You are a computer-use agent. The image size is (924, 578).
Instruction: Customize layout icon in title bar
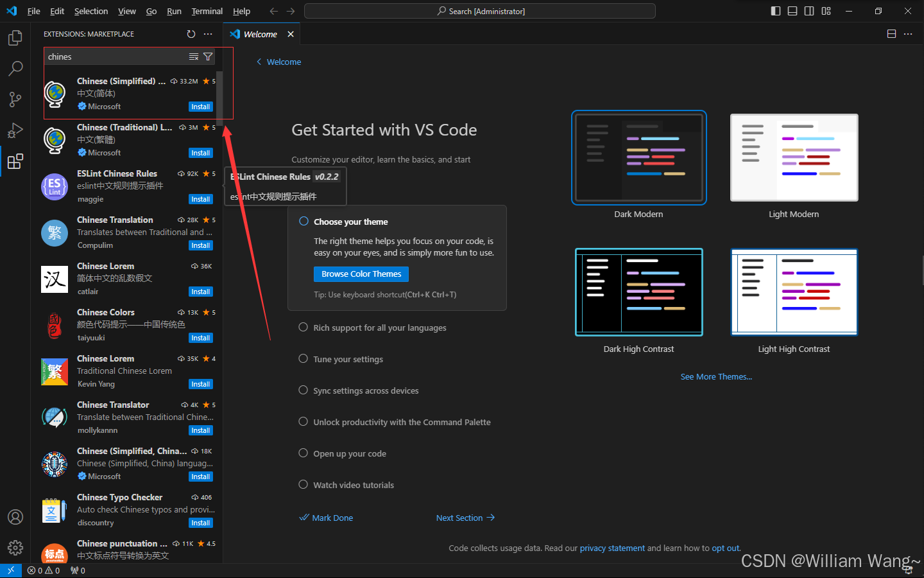coord(826,11)
